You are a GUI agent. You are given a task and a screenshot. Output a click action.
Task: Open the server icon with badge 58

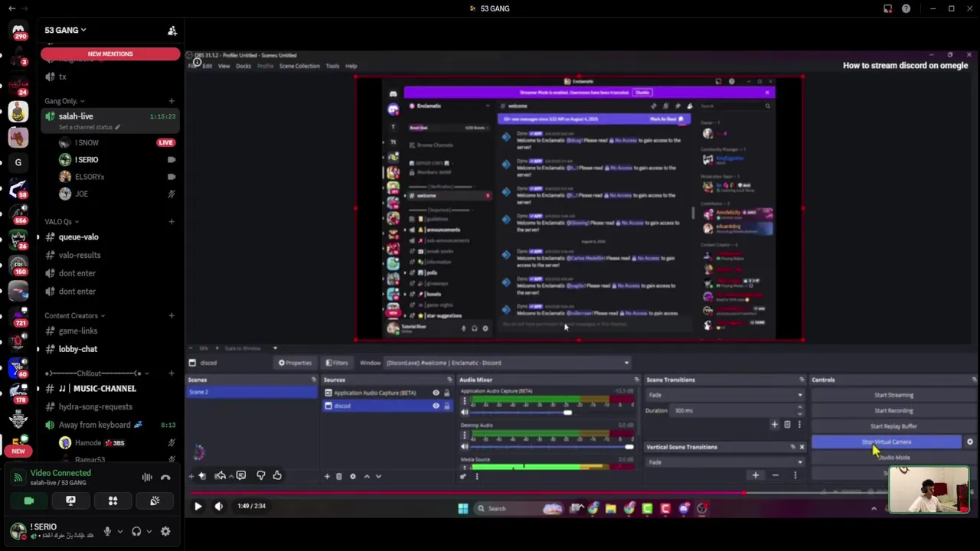[x=18, y=187]
